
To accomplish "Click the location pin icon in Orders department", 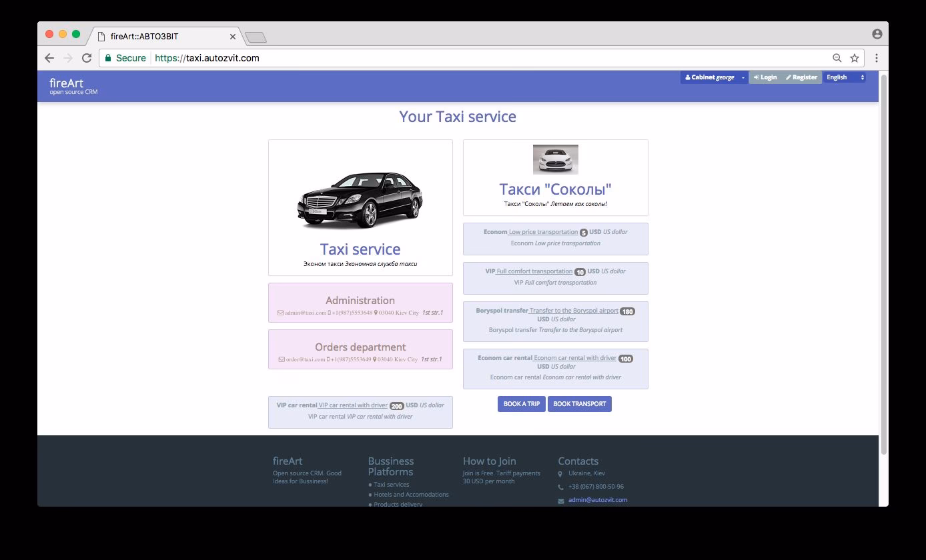I will [x=375, y=359].
